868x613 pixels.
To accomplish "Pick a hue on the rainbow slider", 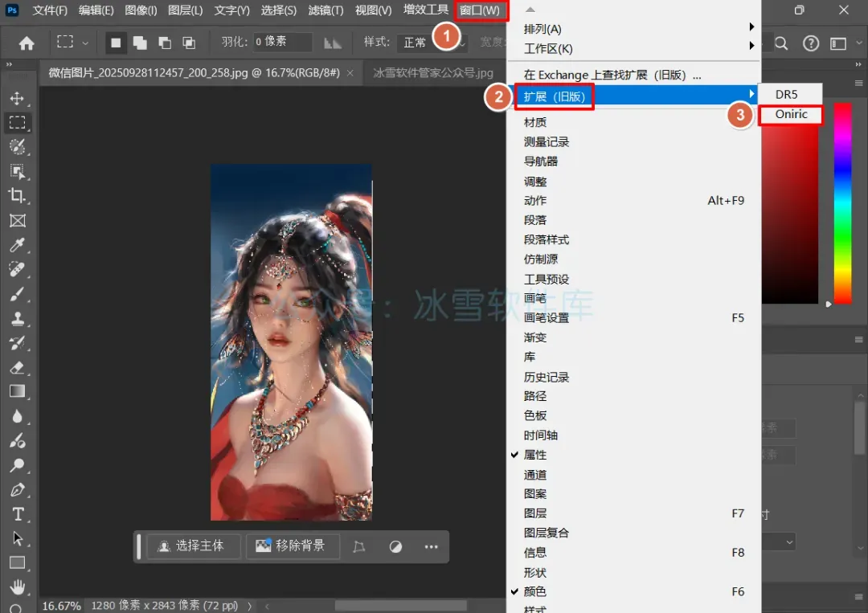I will pos(842,202).
